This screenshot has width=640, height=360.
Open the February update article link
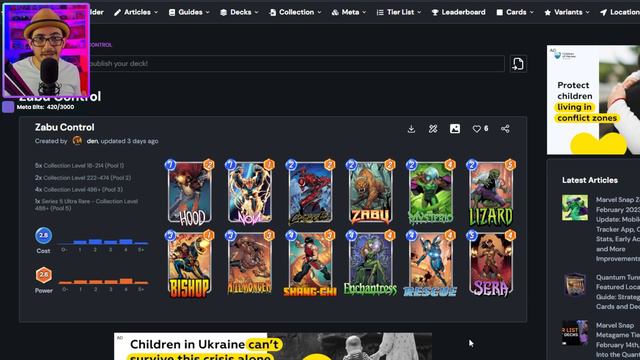point(618,229)
